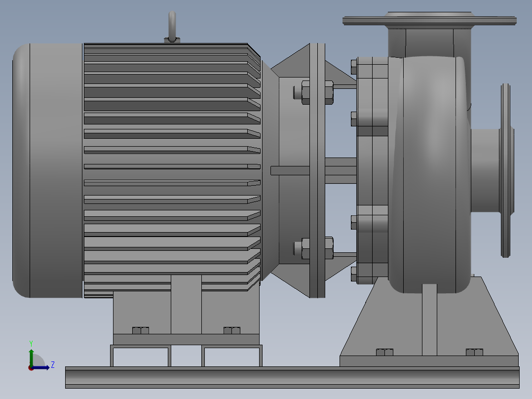Select the suction flange on pump's right side
Image resolution: width=532 pixels, height=399 pixels.
click(505, 170)
